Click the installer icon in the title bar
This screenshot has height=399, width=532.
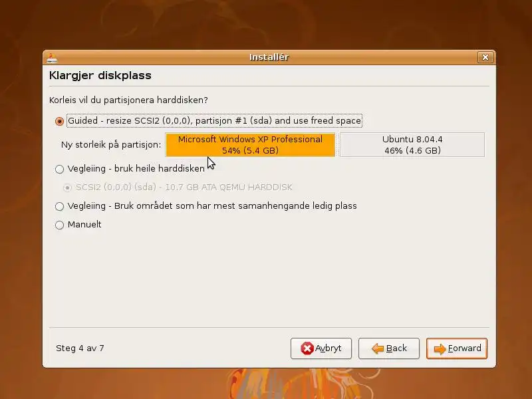52,58
